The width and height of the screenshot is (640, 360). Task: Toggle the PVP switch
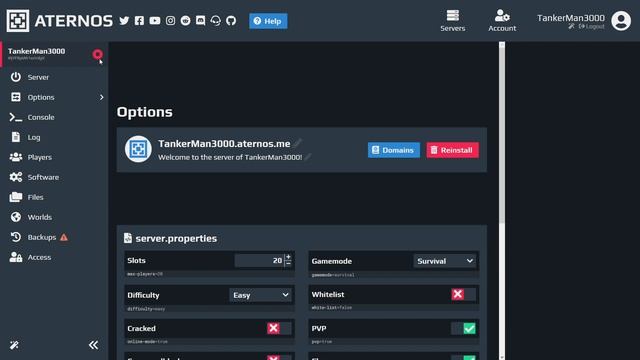[x=463, y=328]
